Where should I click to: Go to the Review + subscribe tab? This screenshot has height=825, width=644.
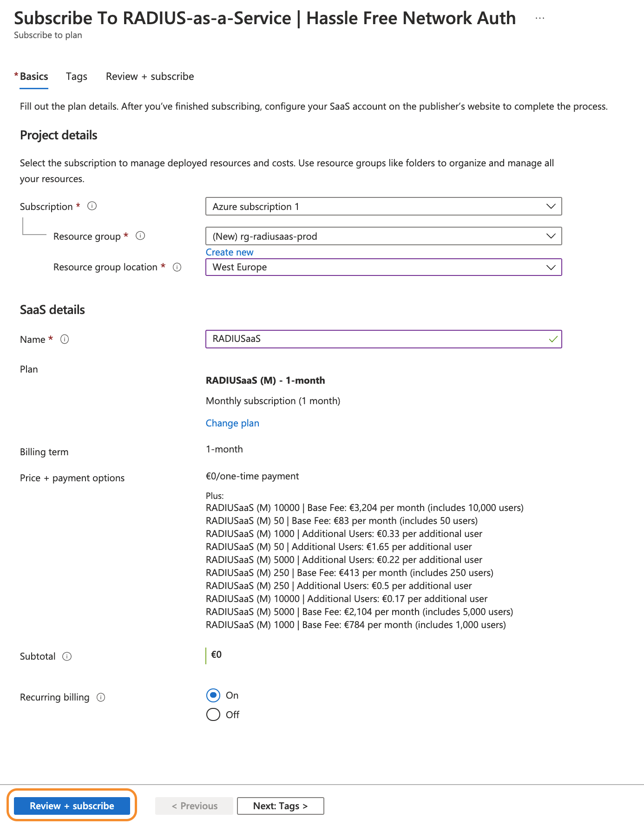tap(150, 76)
